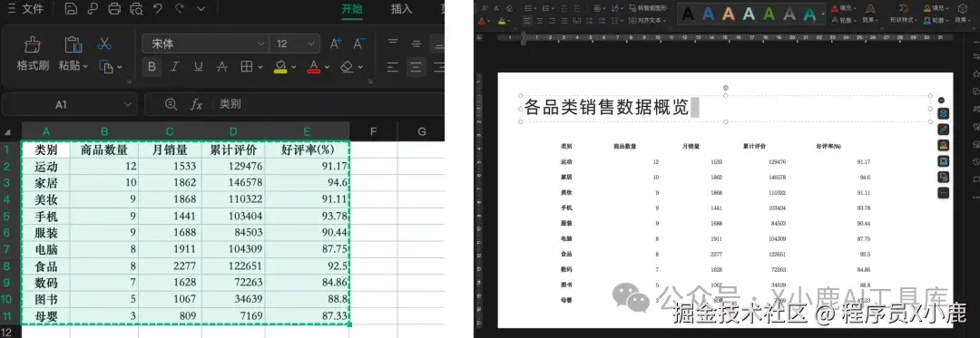
Task: Increase font size with A+ icon
Action: click(x=336, y=43)
